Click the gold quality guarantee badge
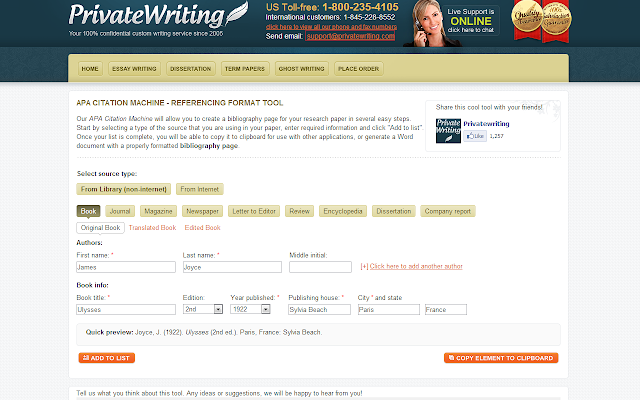This screenshot has height=400, width=640. coord(527,20)
